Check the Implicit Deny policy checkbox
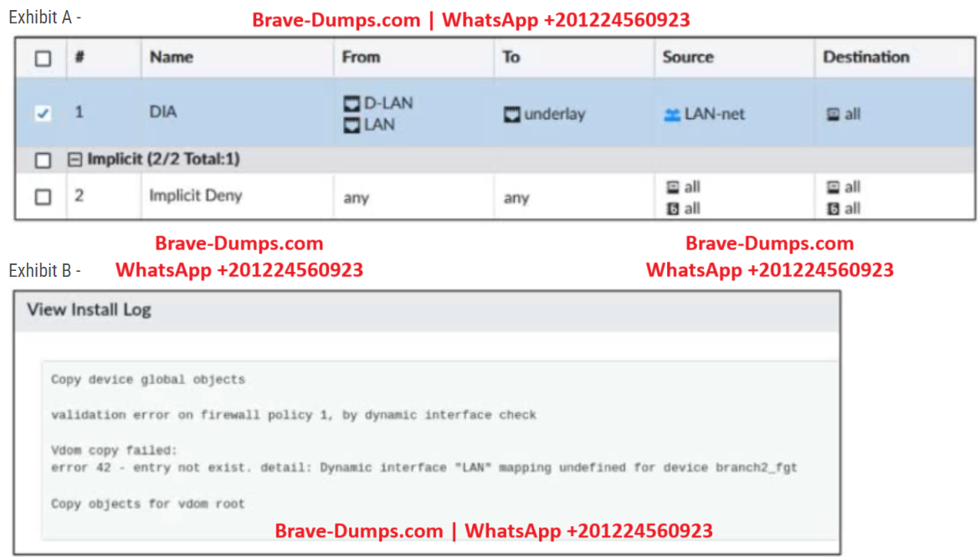The image size is (980, 557). click(43, 197)
